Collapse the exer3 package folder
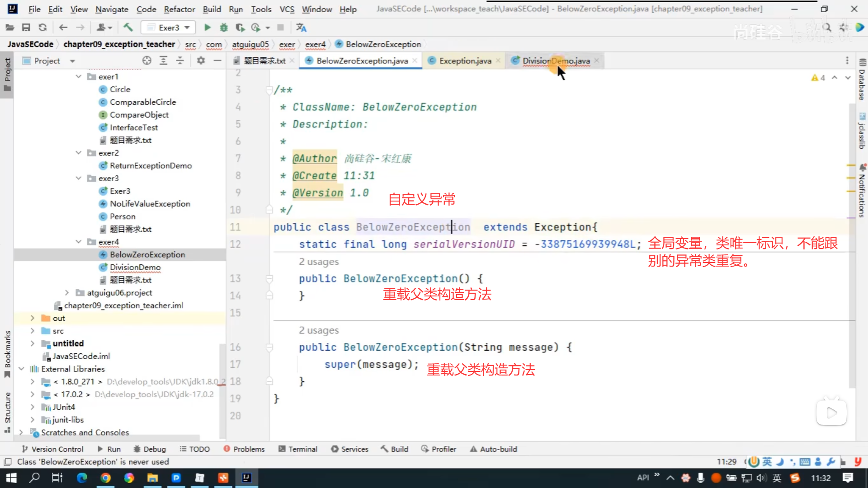This screenshot has height=488, width=868. pos(79,178)
